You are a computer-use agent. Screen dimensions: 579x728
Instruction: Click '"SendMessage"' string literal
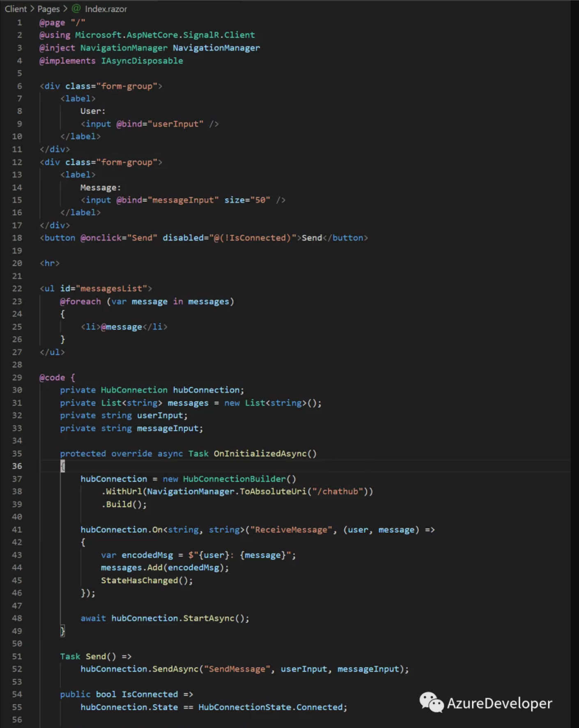pos(237,669)
